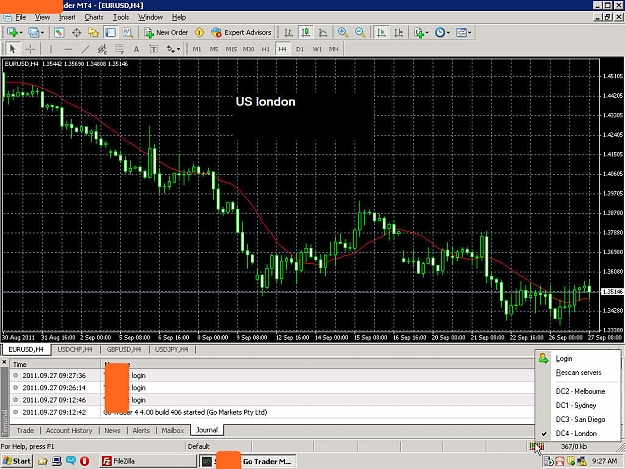
Task: Open the Navigator folder-star icon
Action: pyautogui.click(x=93, y=32)
